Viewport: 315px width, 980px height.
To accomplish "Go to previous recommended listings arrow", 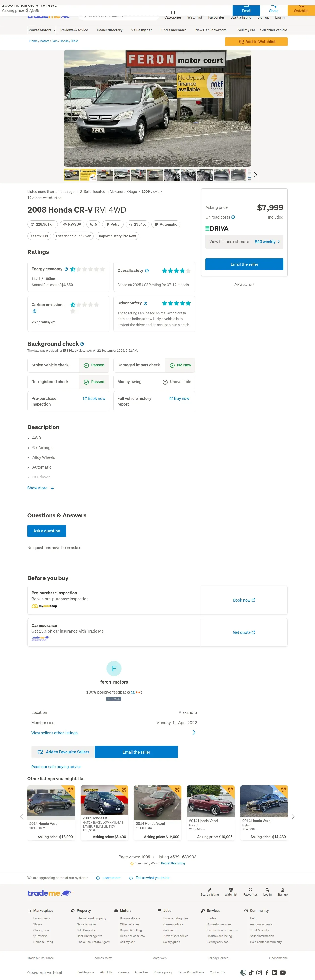I will tap(21, 817).
